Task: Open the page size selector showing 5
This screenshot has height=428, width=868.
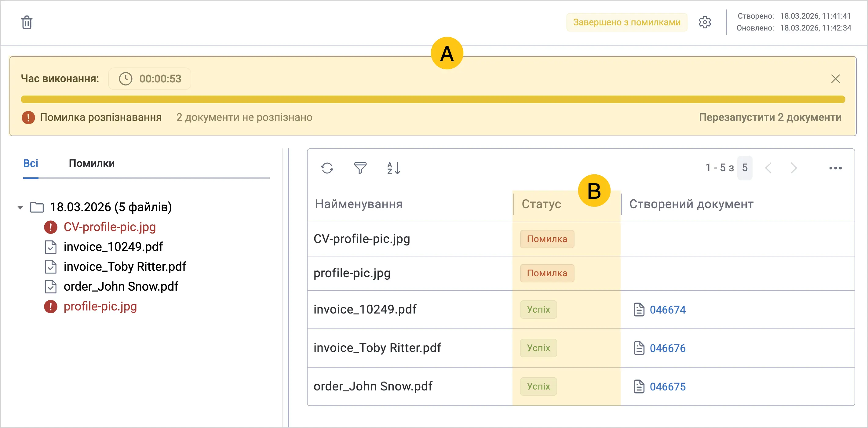Action: pyautogui.click(x=745, y=168)
